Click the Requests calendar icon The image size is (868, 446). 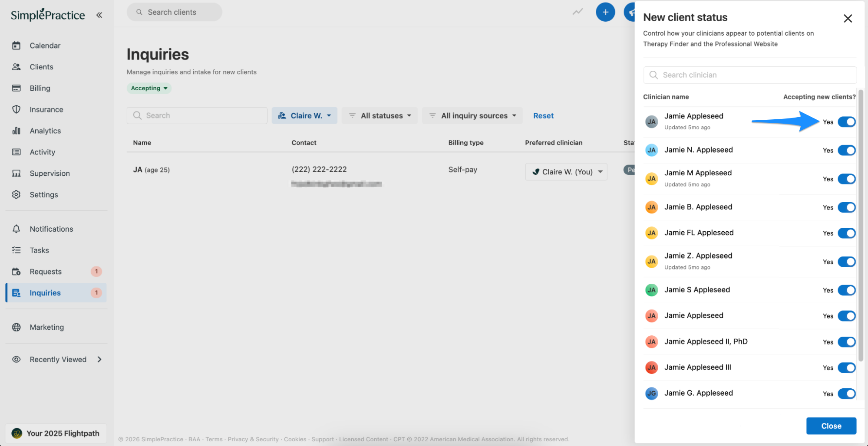[17, 272]
